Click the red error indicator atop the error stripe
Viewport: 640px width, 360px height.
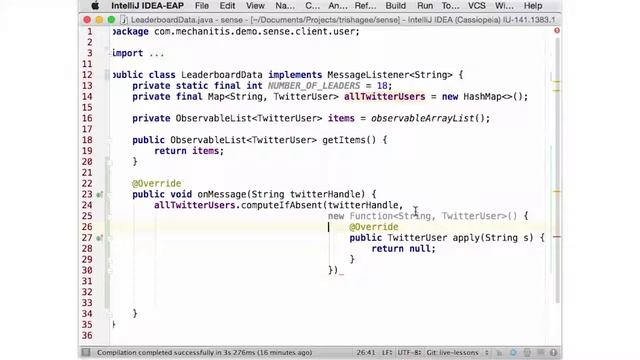tap(557, 31)
